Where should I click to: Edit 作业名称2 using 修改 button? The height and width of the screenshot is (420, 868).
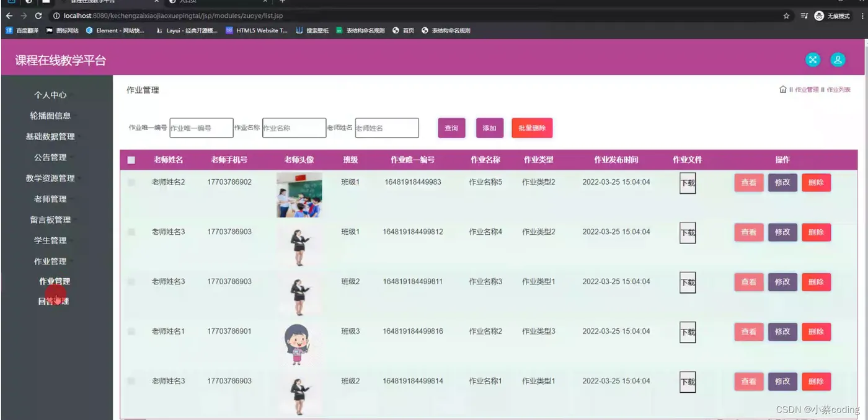(x=782, y=331)
